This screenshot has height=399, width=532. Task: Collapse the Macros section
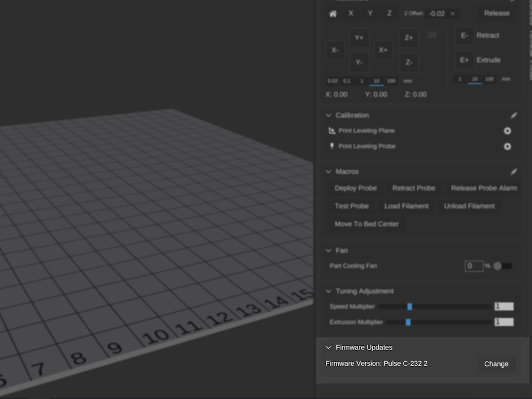329,172
